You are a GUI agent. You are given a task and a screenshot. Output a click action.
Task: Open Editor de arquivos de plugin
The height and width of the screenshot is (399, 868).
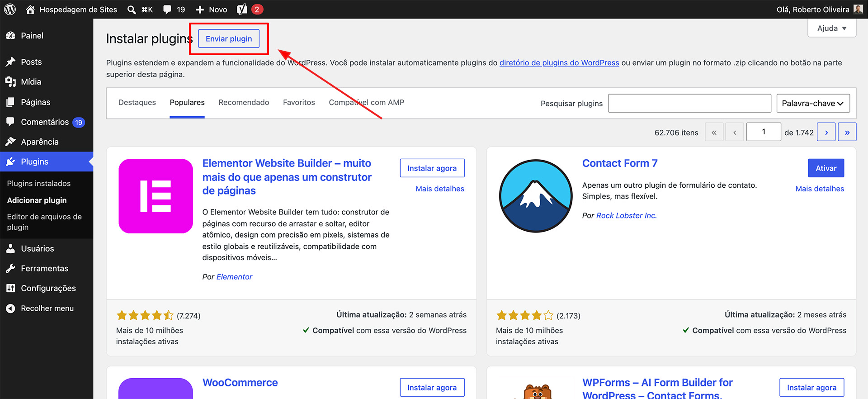click(44, 222)
